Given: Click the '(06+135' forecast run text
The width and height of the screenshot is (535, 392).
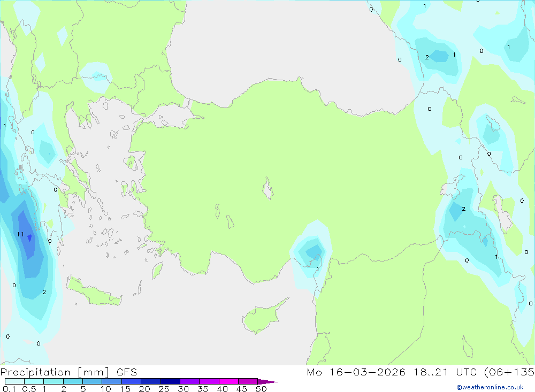Looking at the screenshot, I should 509,372.
